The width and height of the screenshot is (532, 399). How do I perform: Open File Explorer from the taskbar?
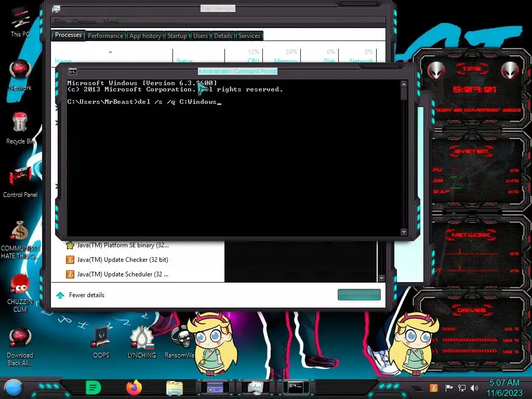click(x=175, y=388)
